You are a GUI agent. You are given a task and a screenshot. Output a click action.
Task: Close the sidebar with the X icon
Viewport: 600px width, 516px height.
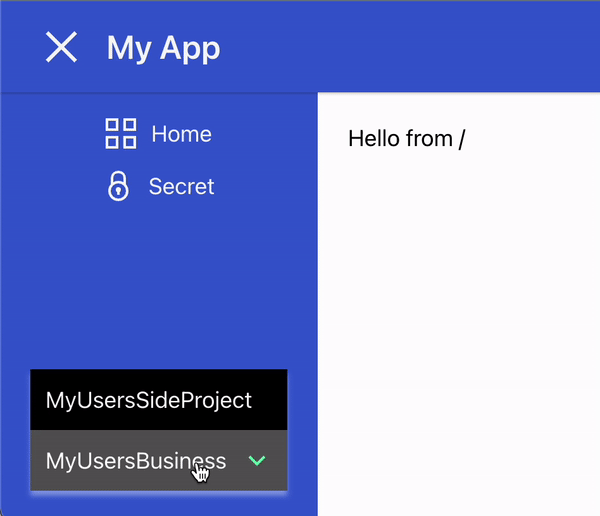pyautogui.click(x=61, y=47)
